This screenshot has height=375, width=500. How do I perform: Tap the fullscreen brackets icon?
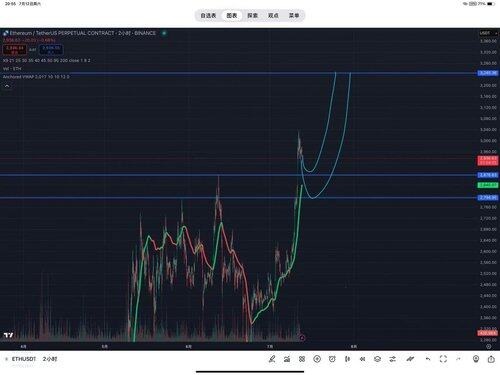[x=443, y=359]
